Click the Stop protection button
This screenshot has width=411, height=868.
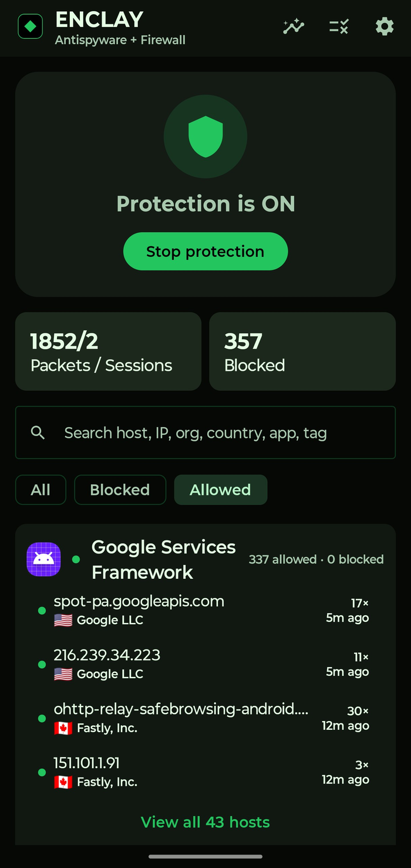[206, 252]
